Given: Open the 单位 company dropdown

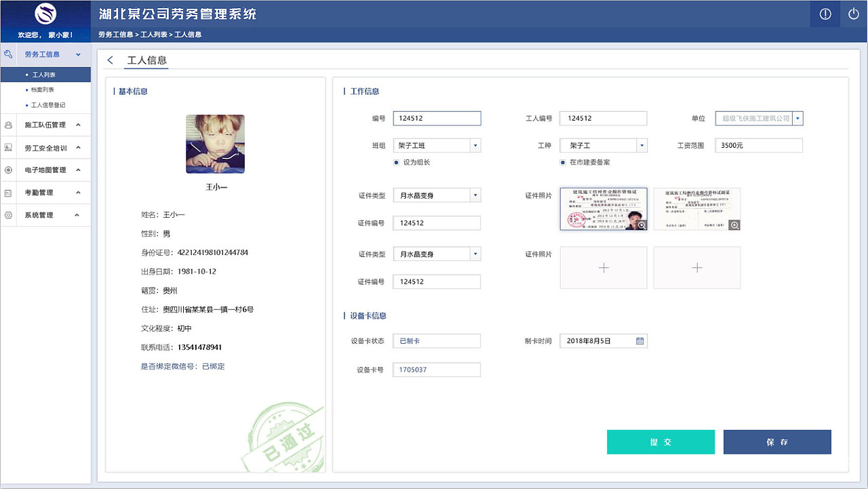Looking at the screenshot, I should (x=798, y=118).
